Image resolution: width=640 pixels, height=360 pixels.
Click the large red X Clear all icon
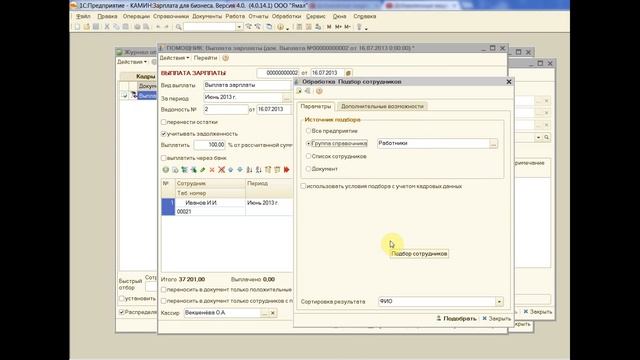pos(221,170)
